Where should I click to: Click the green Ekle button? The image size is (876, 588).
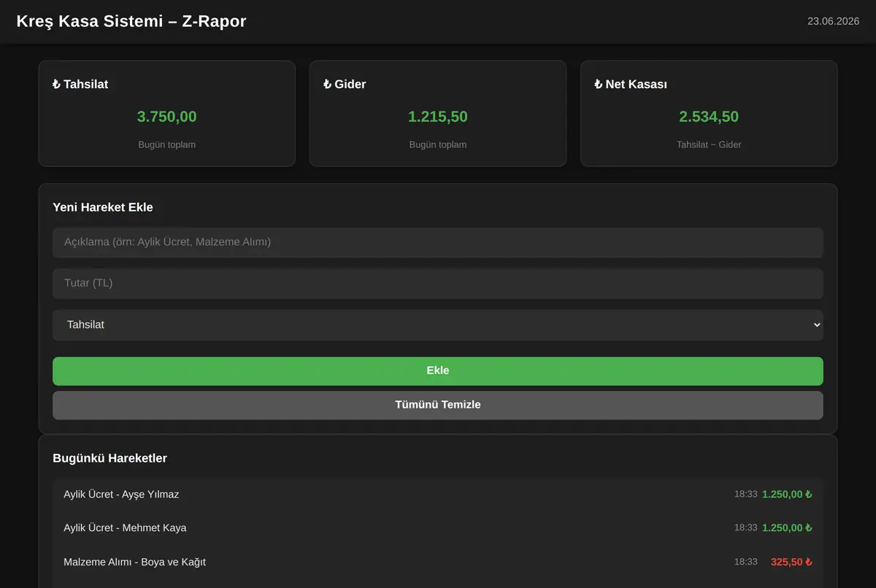coord(438,371)
